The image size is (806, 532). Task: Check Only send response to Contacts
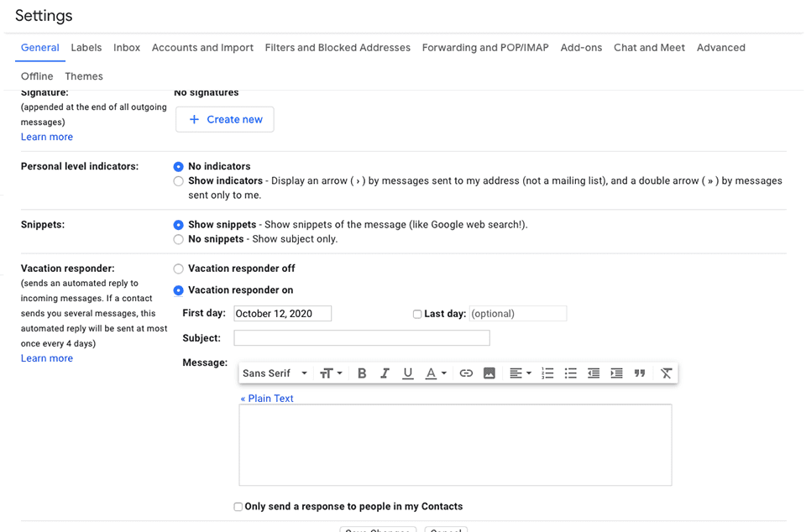click(x=238, y=507)
